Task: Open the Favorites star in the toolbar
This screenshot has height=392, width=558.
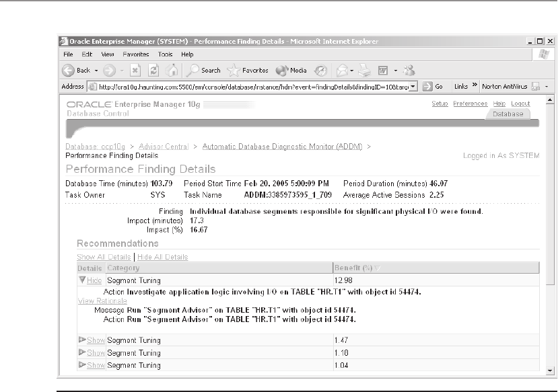Action: (248, 71)
